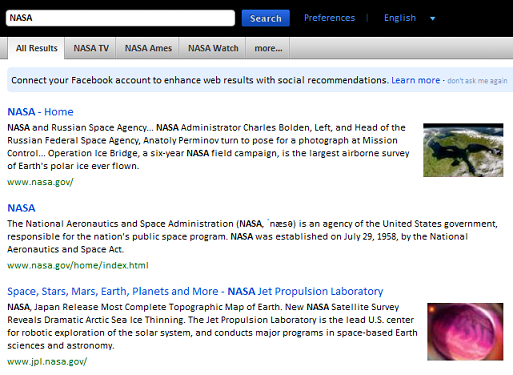Click the NASA search input field
513x375 pixels.
(120, 18)
